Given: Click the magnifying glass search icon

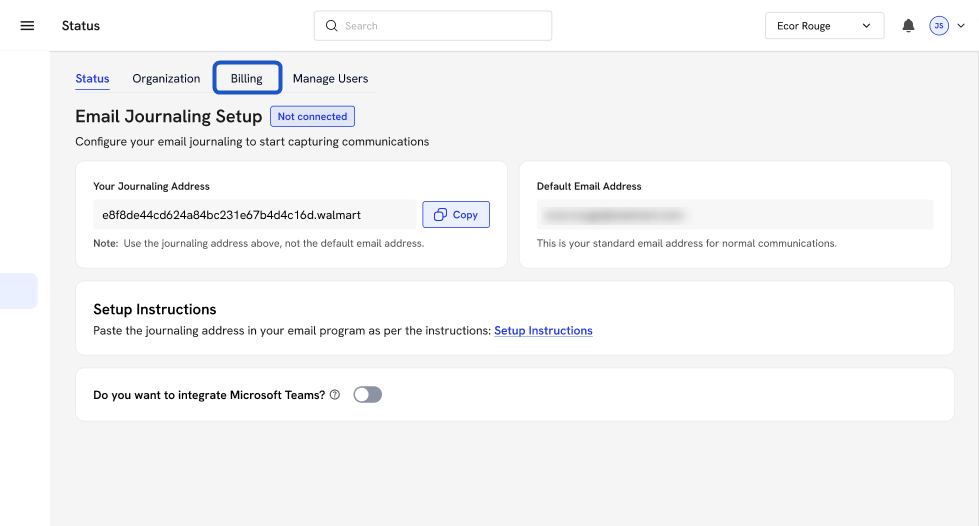Looking at the screenshot, I should [x=331, y=26].
